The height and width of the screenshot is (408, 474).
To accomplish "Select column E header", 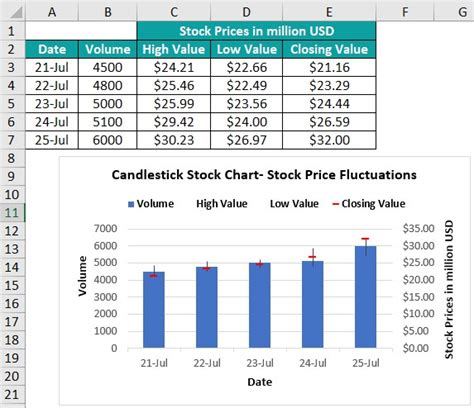I will click(329, 12).
